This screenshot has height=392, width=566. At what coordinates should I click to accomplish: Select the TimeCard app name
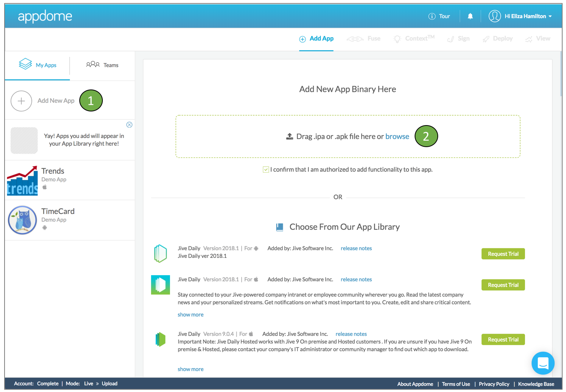tap(58, 211)
